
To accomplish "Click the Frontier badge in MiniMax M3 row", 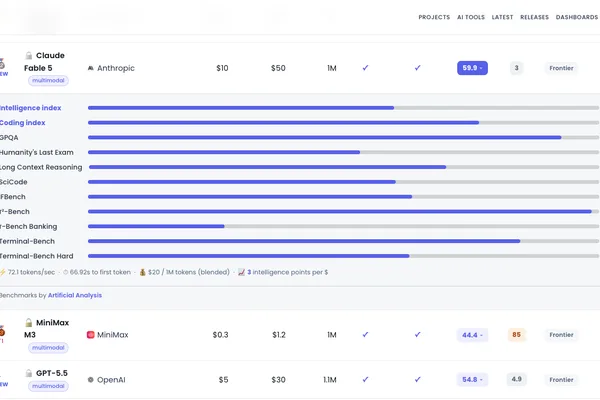I will coord(561,335).
